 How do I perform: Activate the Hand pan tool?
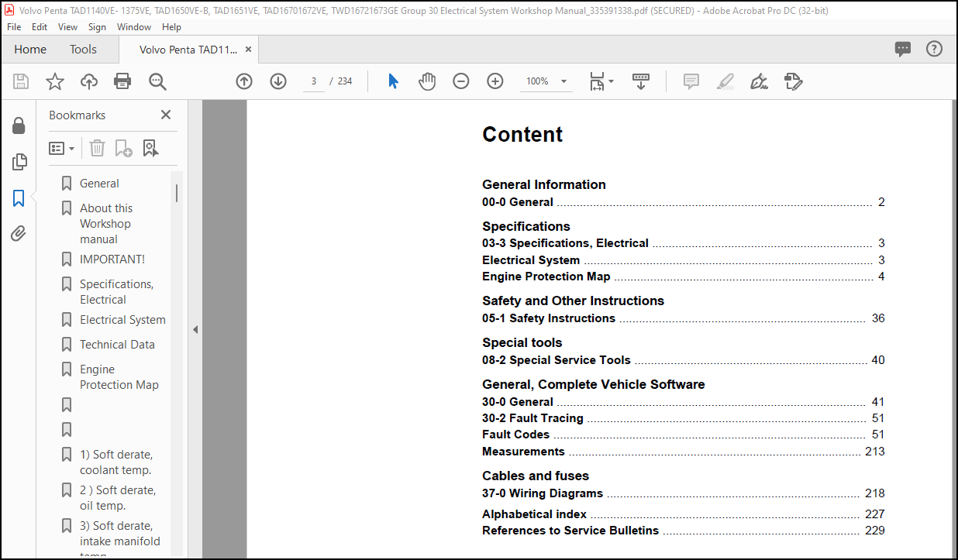click(x=427, y=81)
